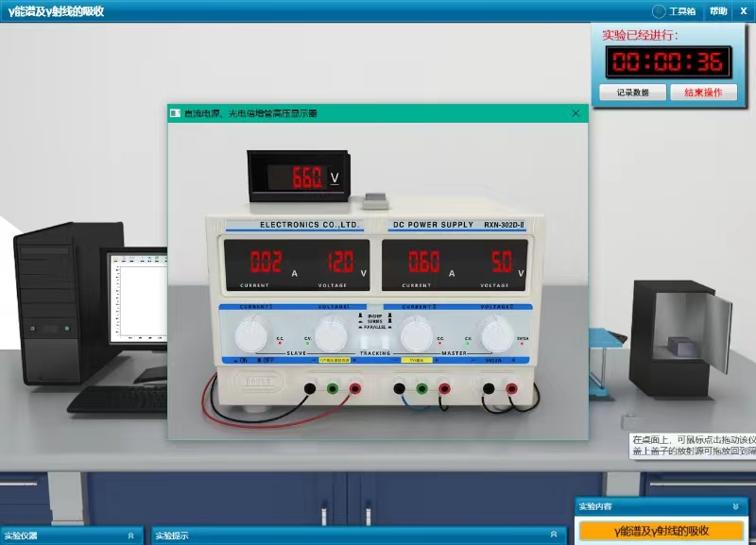This screenshot has width=756, height=545.
Task: Click the master C.V. green indicator LED
Action: point(468,343)
